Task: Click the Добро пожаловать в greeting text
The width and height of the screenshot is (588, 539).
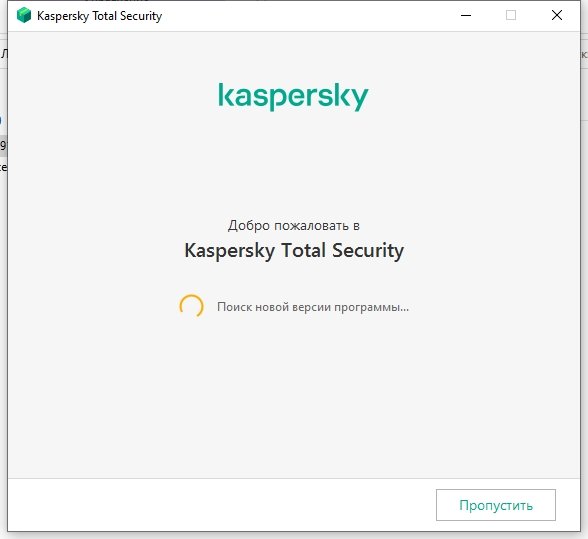Action: [x=294, y=225]
